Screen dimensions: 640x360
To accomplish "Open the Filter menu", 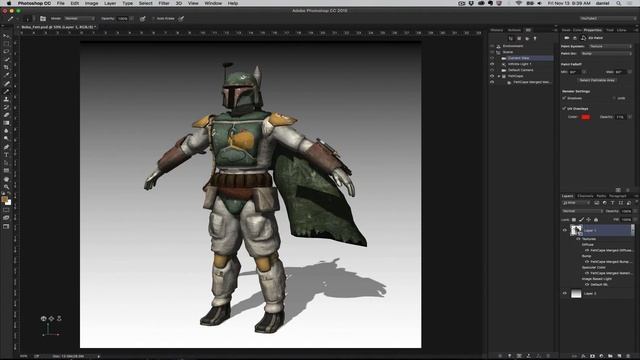I will click(x=164, y=3).
